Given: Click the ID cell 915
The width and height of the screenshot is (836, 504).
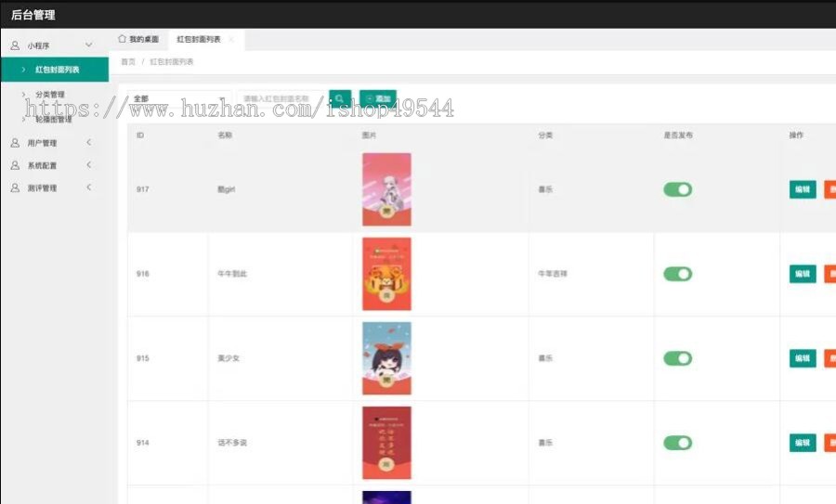Looking at the screenshot, I should [x=142, y=358].
